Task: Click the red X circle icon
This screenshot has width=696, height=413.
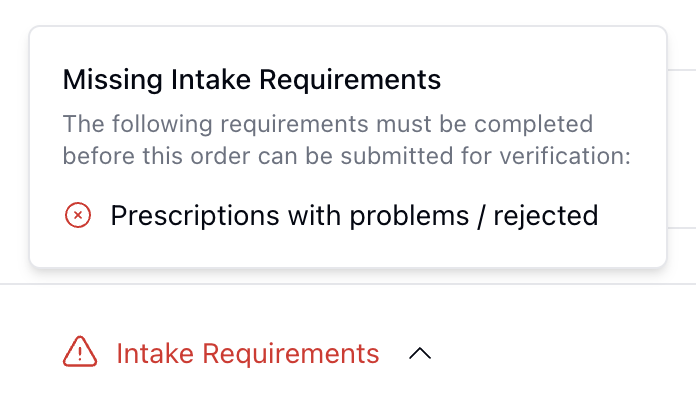Action: [x=78, y=215]
